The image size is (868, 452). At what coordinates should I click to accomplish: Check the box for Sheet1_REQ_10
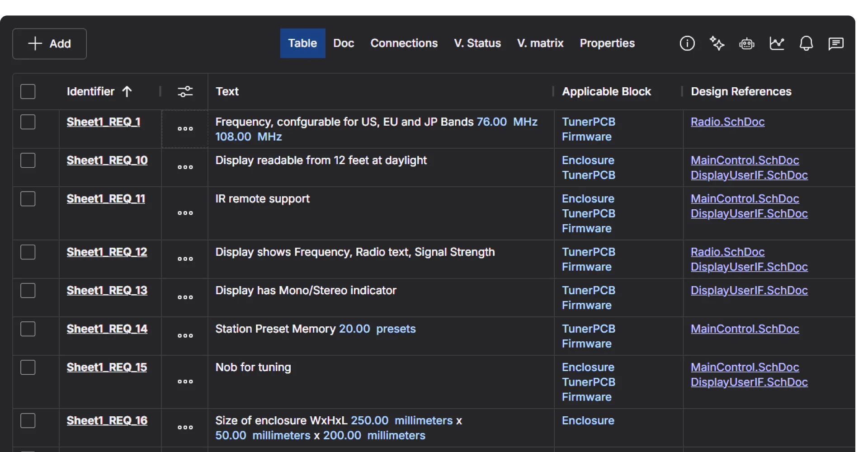28,160
